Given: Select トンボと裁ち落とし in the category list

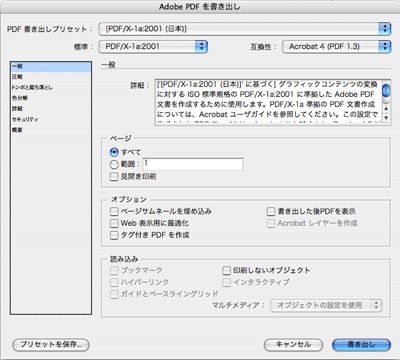Looking at the screenshot, I should [51, 87].
